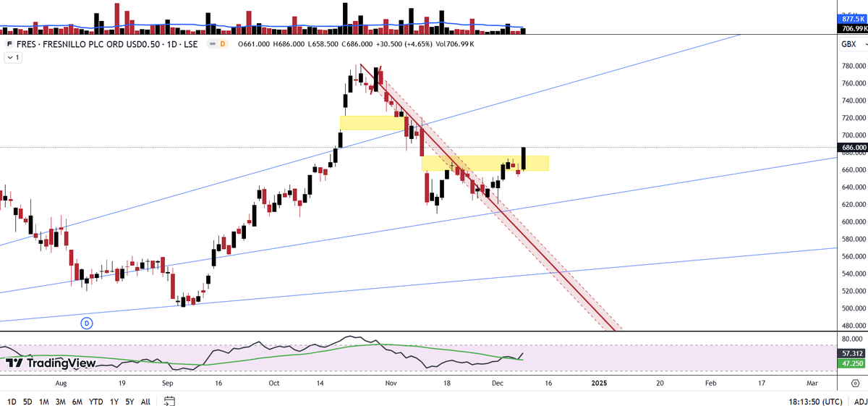Click the FRES symbol logo icon

9,44
